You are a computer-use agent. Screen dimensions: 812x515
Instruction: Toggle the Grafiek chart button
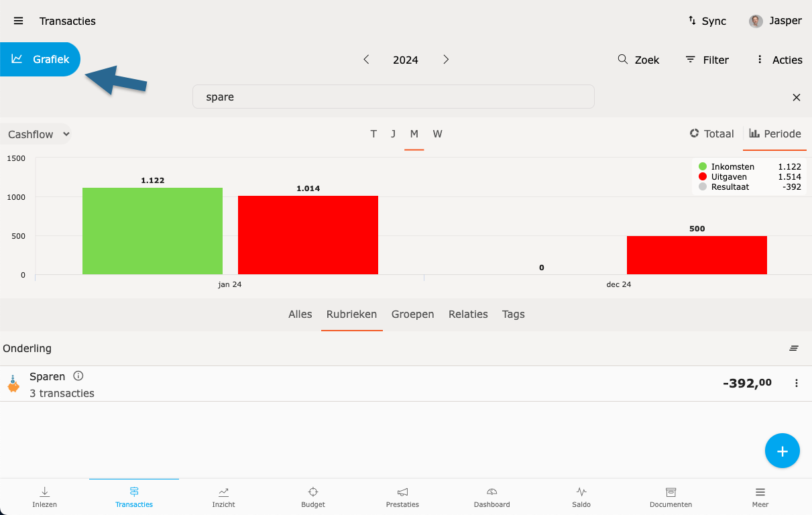point(40,59)
